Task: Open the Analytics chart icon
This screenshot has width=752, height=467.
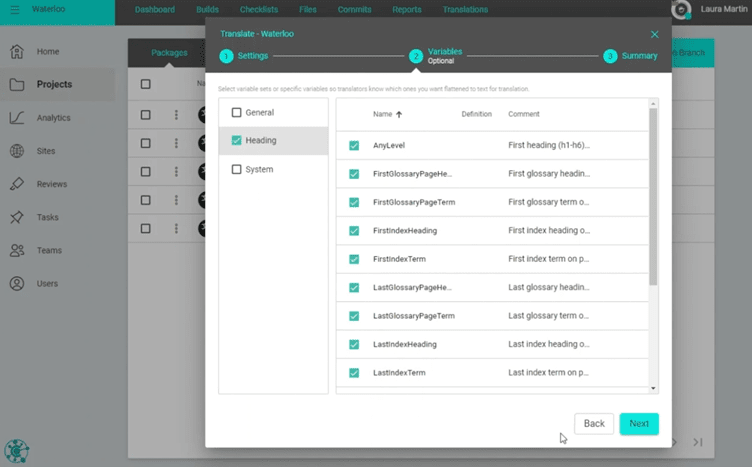Action: point(17,117)
